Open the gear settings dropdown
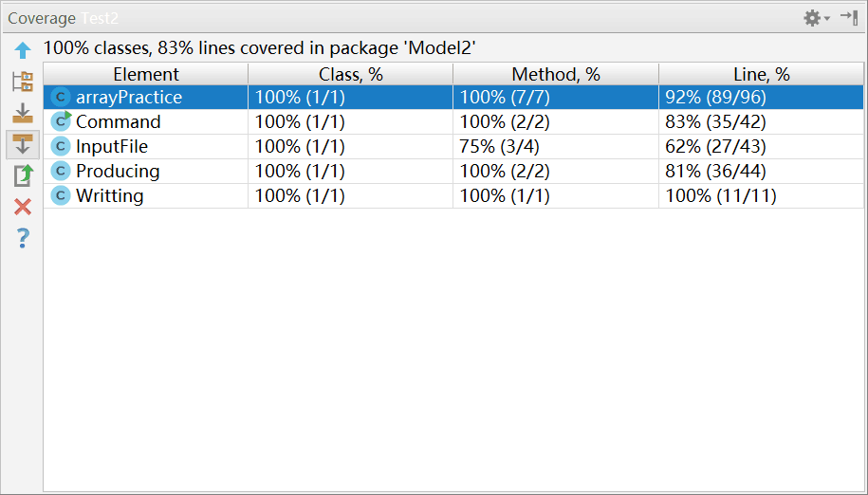This screenshot has width=868, height=495. point(817,18)
